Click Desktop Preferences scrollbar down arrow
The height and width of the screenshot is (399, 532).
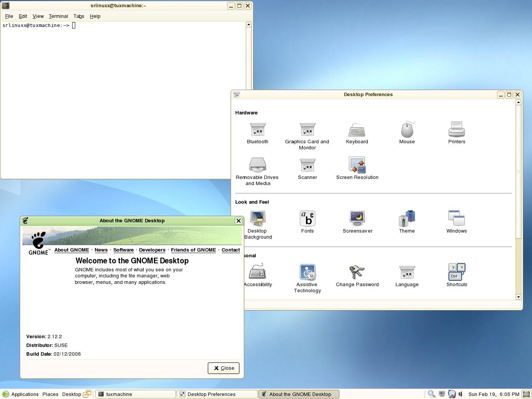[x=518, y=297]
